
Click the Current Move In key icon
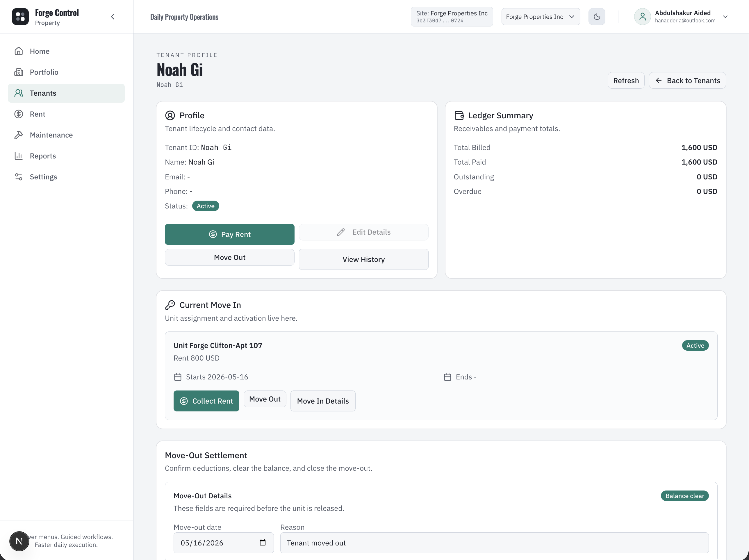pos(170,305)
